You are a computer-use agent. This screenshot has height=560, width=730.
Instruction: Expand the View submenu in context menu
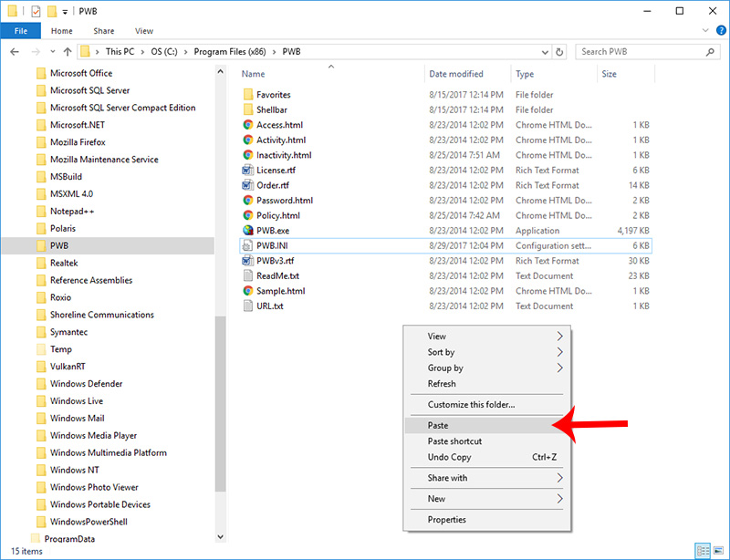click(x=559, y=337)
